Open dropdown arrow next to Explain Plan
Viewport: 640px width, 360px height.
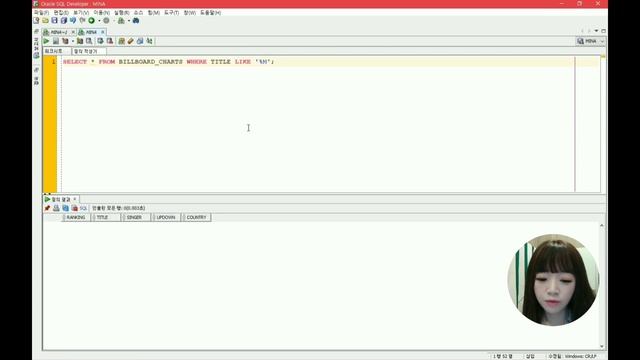tap(73, 41)
